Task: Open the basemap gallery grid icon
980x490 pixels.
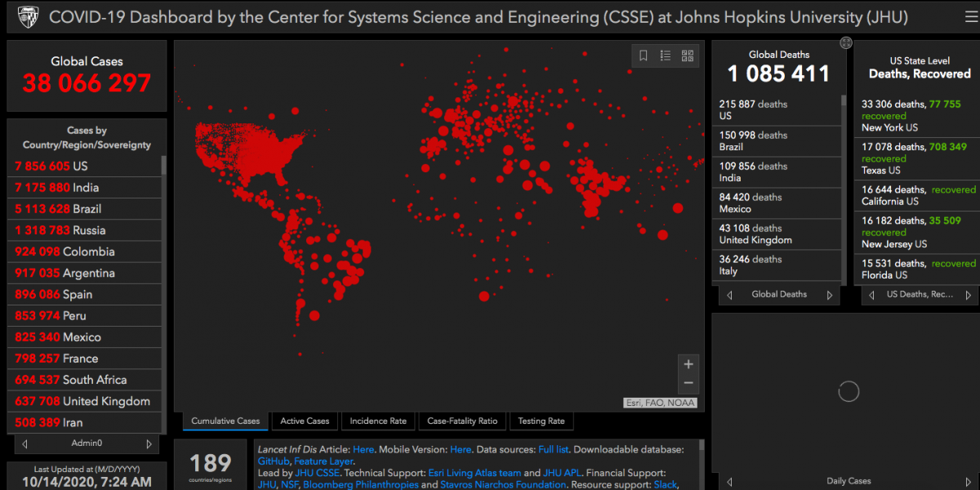Action: coord(688,56)
